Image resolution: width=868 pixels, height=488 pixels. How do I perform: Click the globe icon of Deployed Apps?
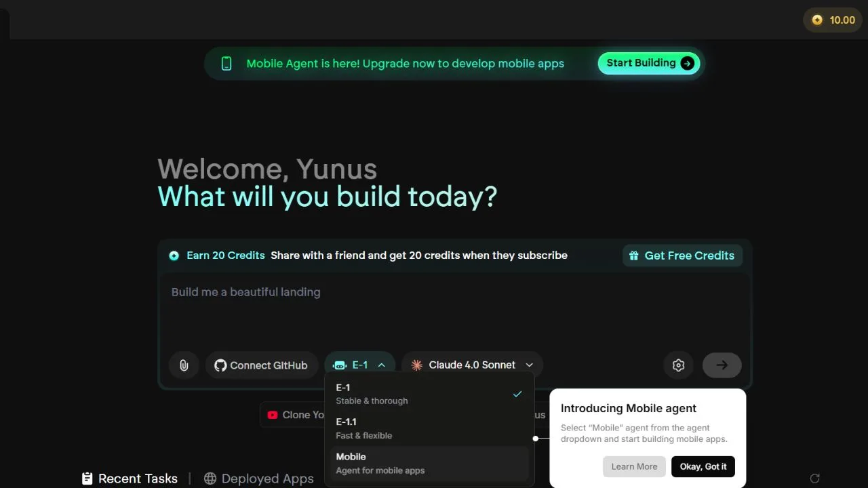pyautogui.click(x=210, y=479)
